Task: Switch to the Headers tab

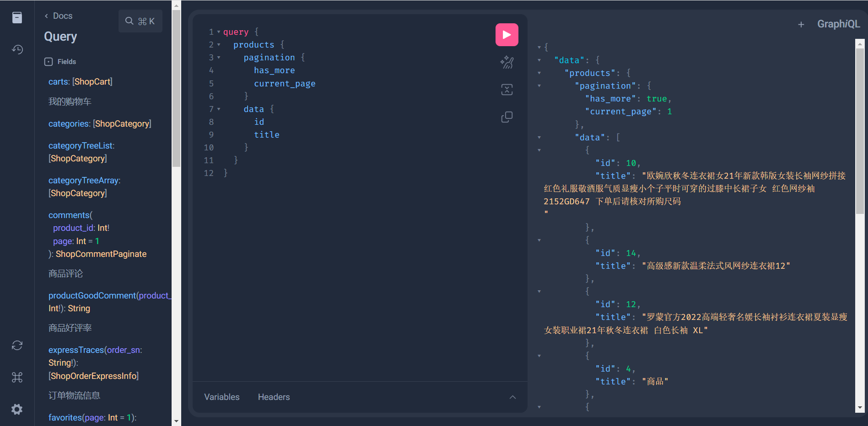Action: [274, 397]
